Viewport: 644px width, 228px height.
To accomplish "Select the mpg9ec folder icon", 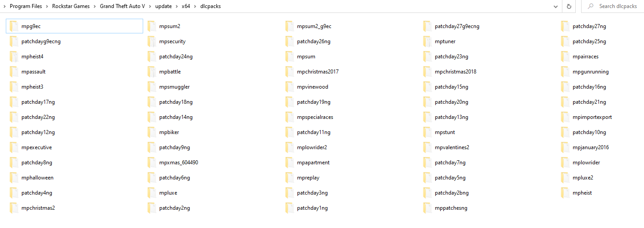I will coord(13,26).
